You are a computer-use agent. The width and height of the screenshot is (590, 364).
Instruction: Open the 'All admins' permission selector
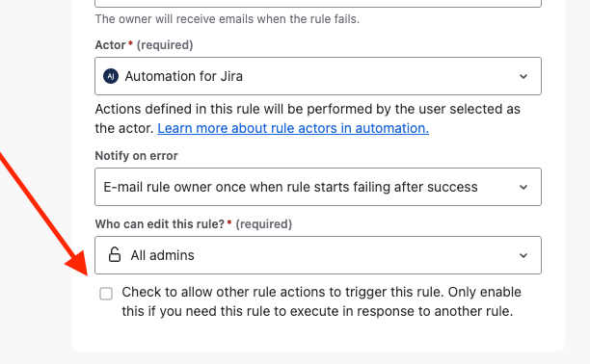click(x=318, y=255)
